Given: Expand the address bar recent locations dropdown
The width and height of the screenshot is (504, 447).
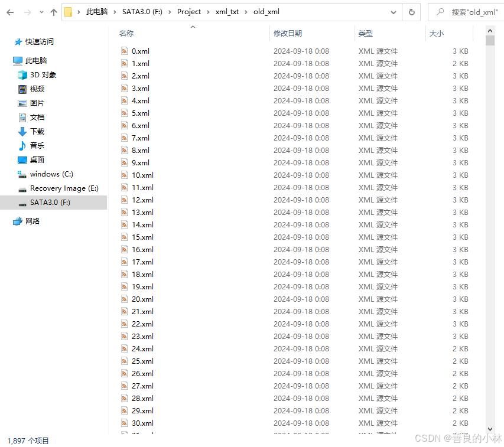Looking at the screenshot, I should click(x=394, y=11).
